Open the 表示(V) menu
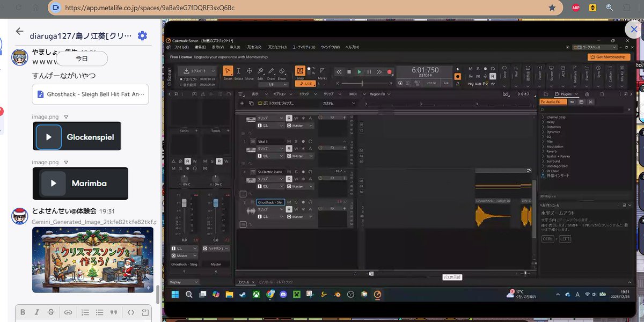 [217, 47]
